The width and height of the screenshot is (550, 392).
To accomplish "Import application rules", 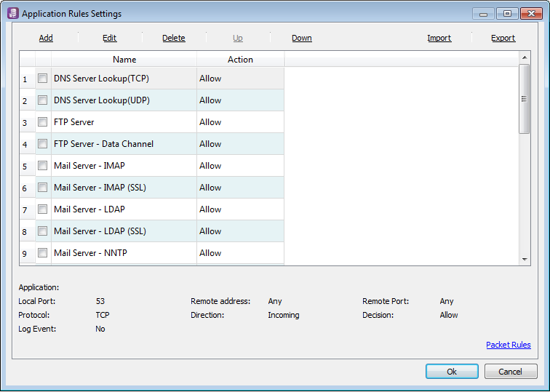I will (x=439, y=38).
